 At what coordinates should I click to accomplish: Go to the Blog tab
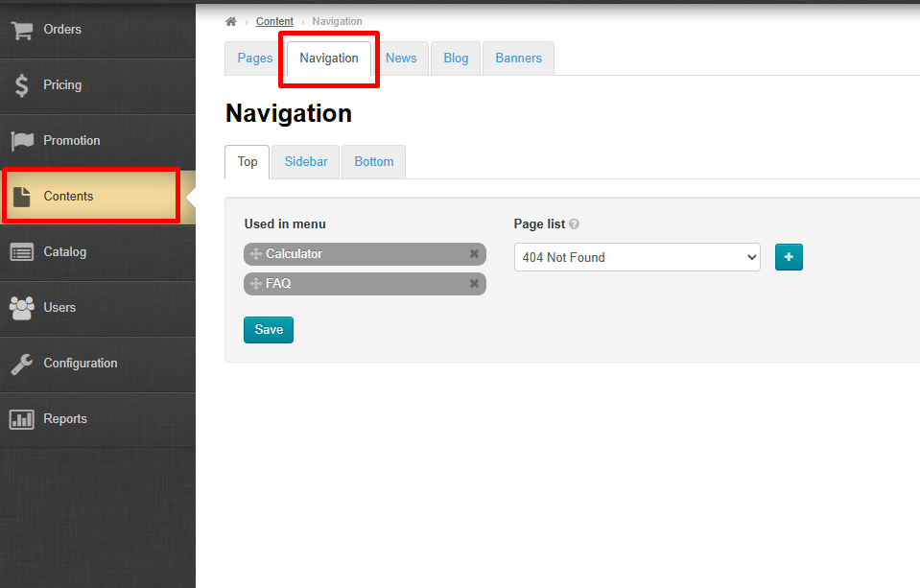(456, 59)
